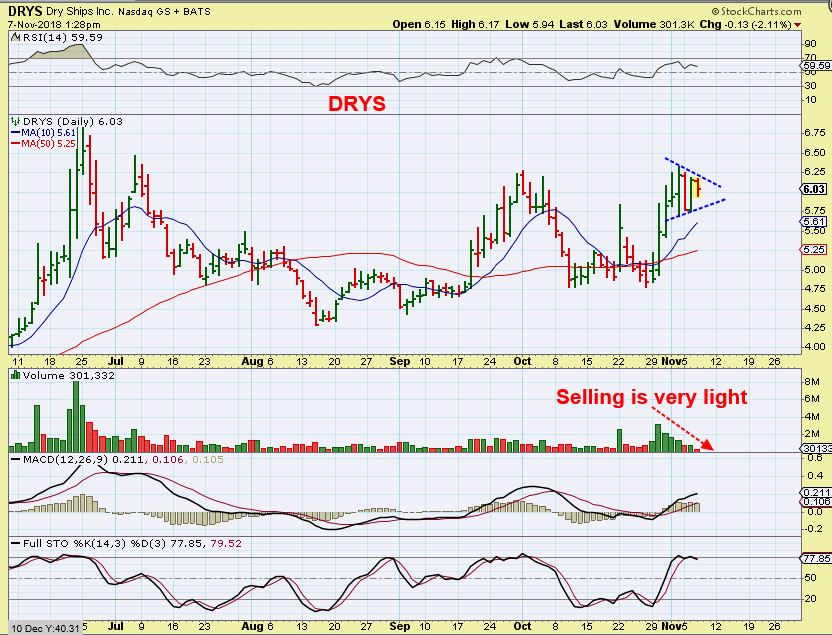832x635 pixels.
Task: Click the 6.75 label on the price axis
Action: [814, 133]
